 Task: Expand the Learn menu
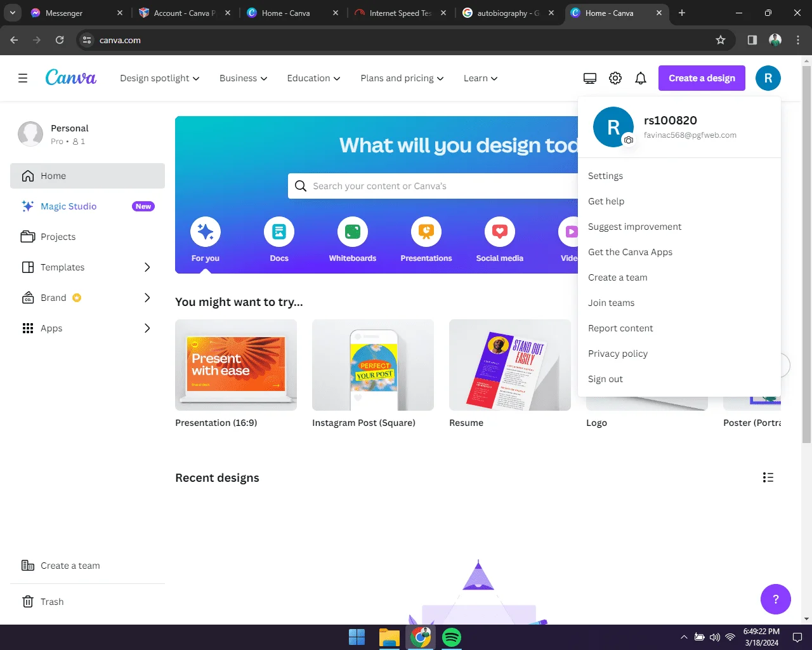click(x=481, y=78)
